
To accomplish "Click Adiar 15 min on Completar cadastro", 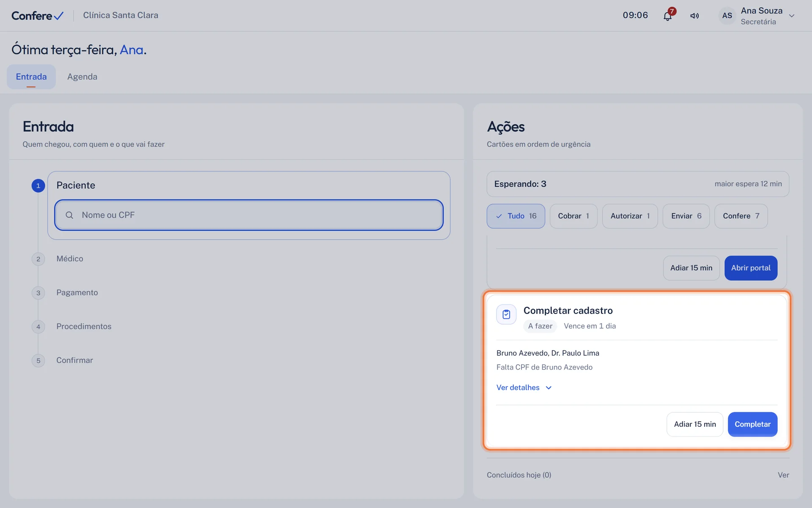I will pos(695,424).
